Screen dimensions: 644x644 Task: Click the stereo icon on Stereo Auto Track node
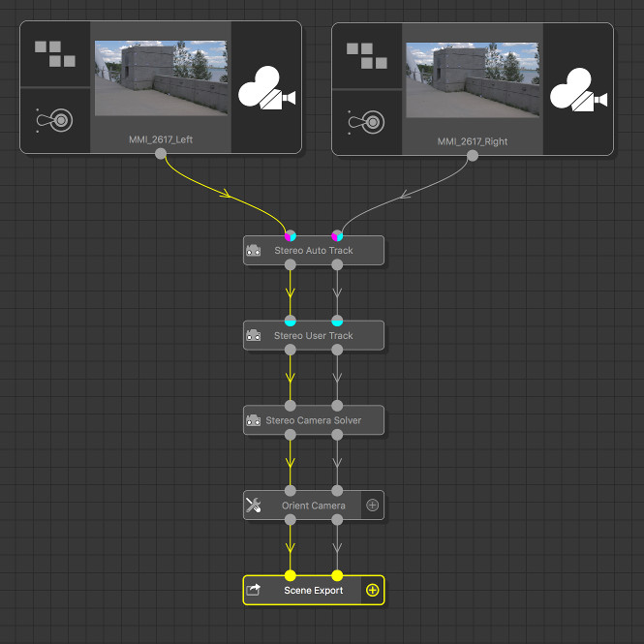pos(253,250)
